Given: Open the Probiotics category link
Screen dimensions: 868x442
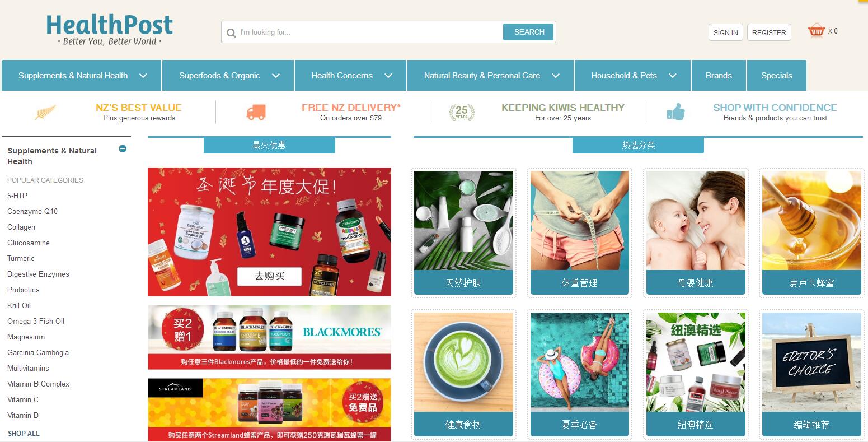Looking at the screenshot, I should click(x=24, y=290).
